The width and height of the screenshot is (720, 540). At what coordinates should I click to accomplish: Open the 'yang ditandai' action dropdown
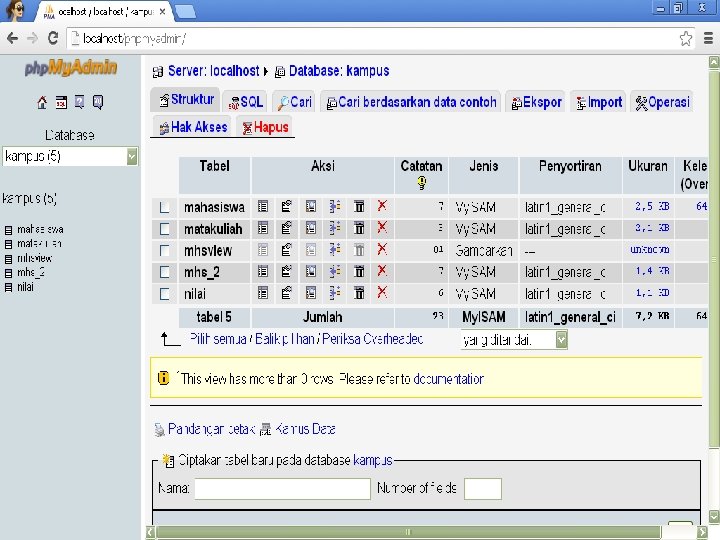click(x=514, y=340)
